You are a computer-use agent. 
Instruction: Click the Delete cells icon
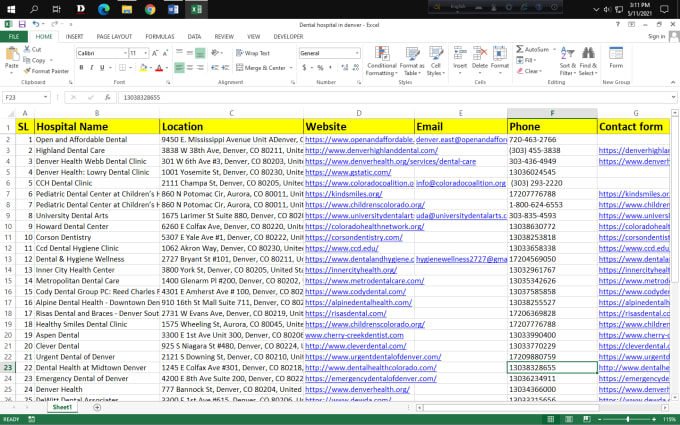[480, 53]
